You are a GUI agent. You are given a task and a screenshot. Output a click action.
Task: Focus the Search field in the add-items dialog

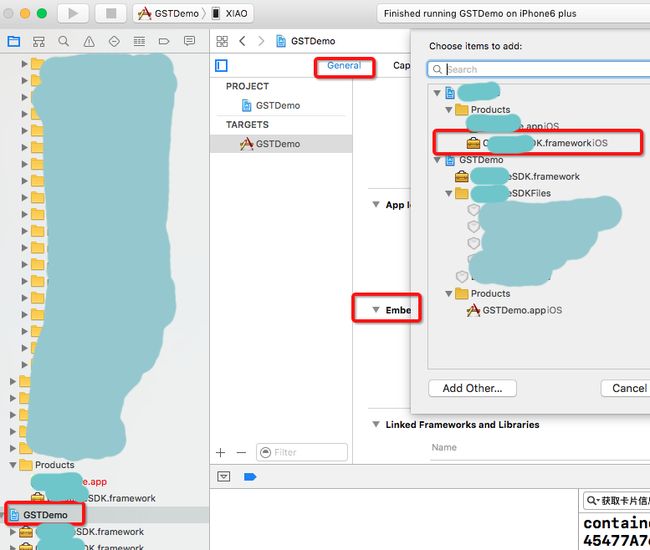tap(539, 69)
